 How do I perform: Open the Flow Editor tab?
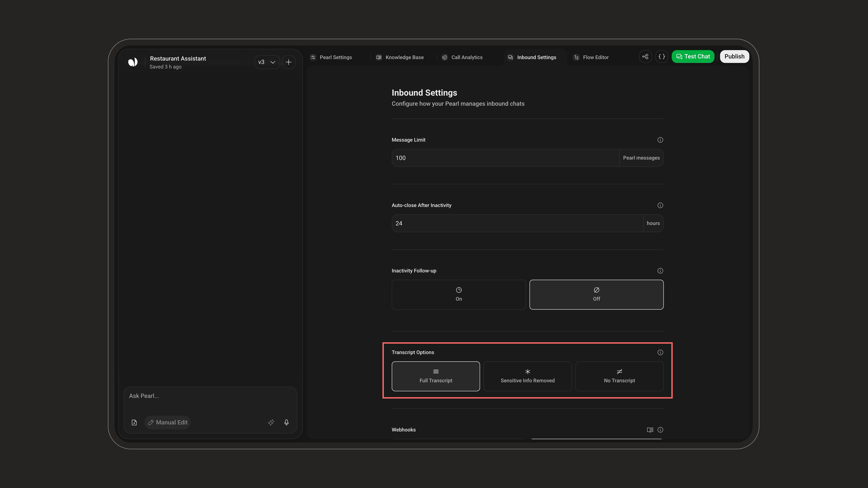pos(591,57)
